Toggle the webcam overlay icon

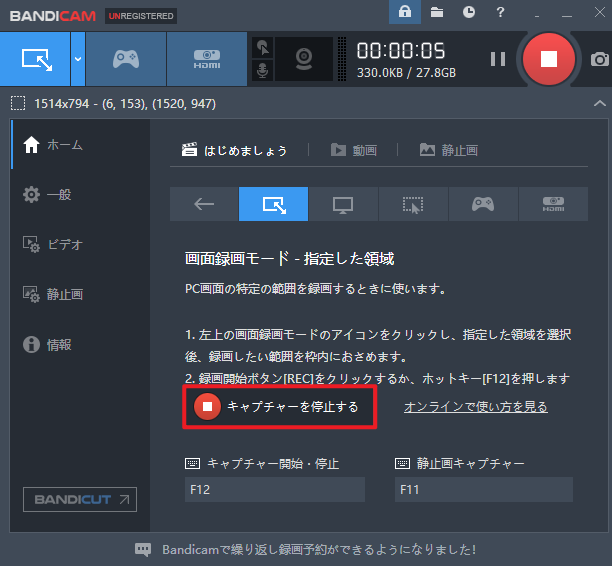(x=304, y=59)
